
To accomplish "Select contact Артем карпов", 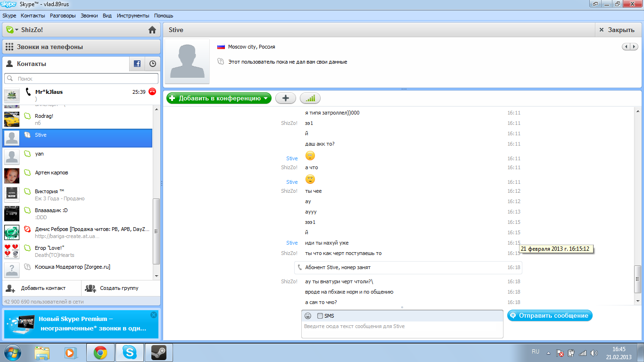I will 77,176.
